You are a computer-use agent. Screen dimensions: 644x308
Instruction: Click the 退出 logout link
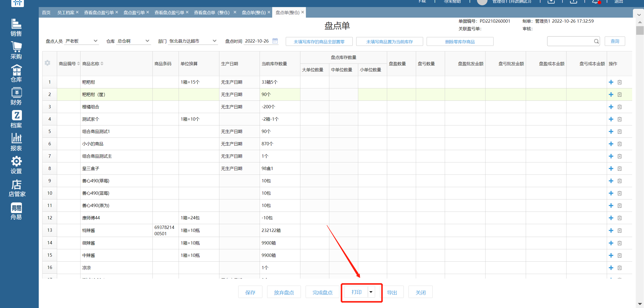tap(619, 2)
